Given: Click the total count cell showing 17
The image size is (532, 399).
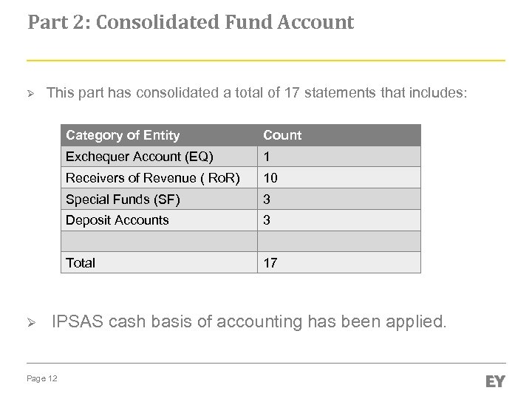Looking at the screenshot, I should click(x=338, y=262).
